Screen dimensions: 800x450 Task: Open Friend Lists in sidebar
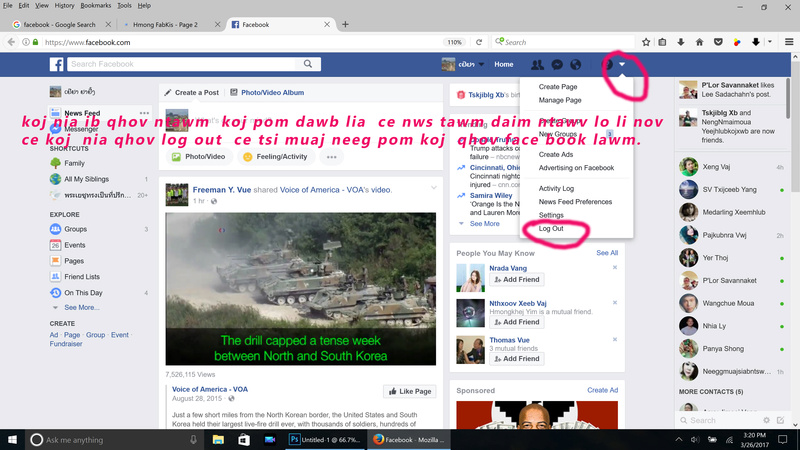82,277
